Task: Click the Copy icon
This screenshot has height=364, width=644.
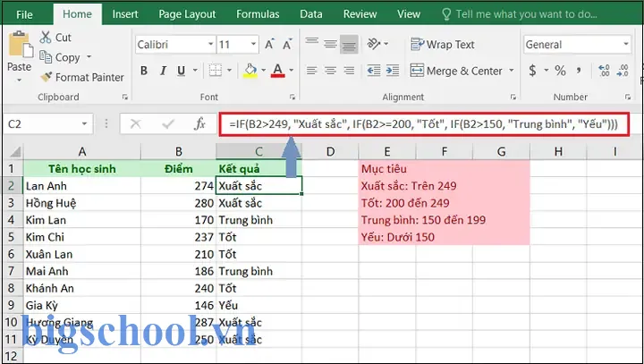Action: 46,57
